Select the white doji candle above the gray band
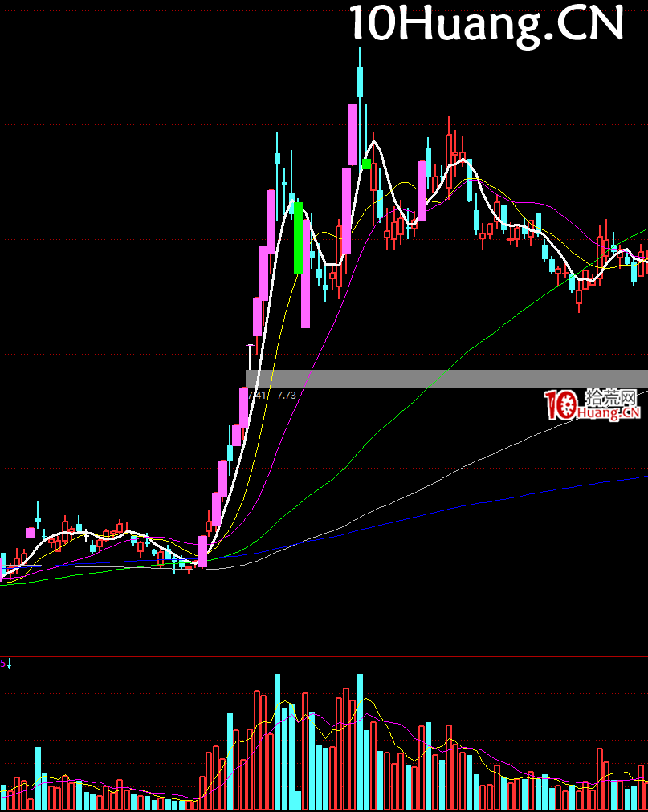 point(251,356)
